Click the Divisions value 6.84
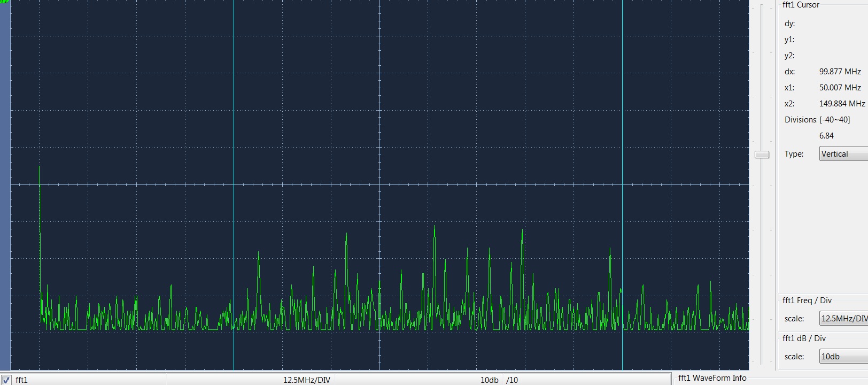 click(826, 136)
